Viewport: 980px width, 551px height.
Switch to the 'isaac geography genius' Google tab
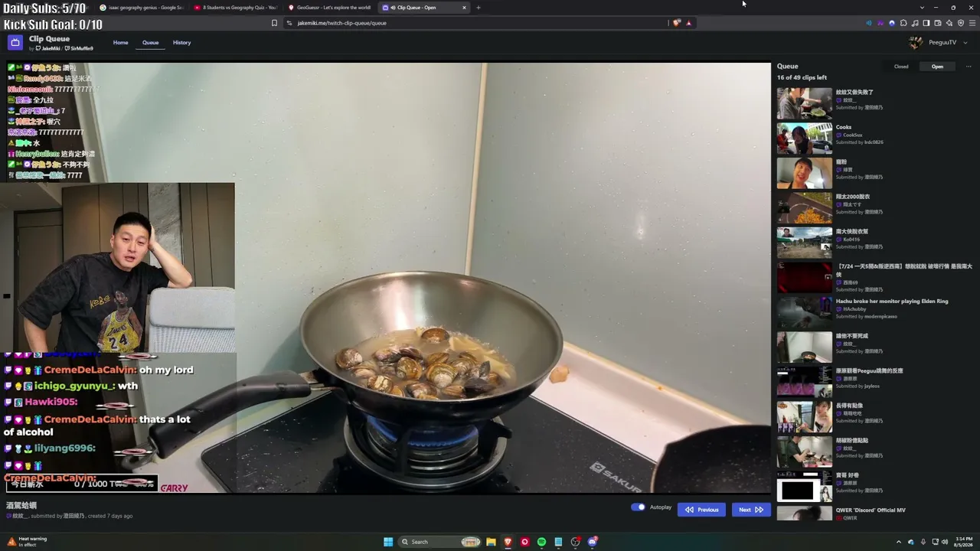[142, 8]
